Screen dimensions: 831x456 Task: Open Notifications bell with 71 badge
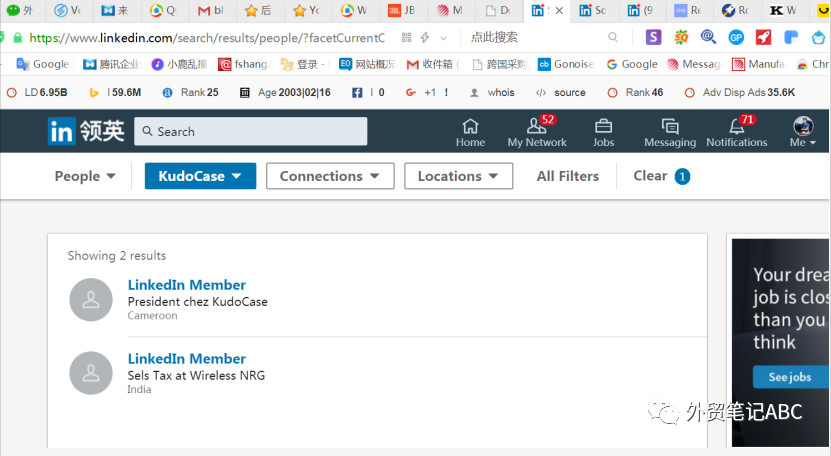(x=737, y=133)
